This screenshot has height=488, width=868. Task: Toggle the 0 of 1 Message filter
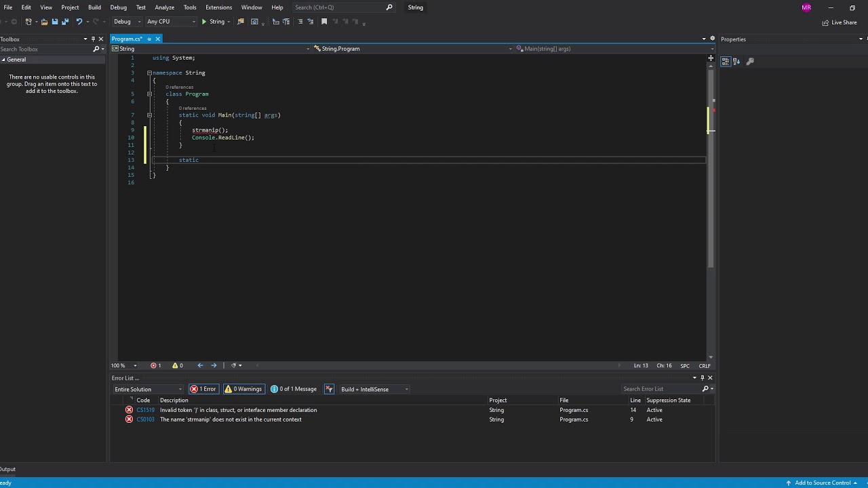coord(294,389)
